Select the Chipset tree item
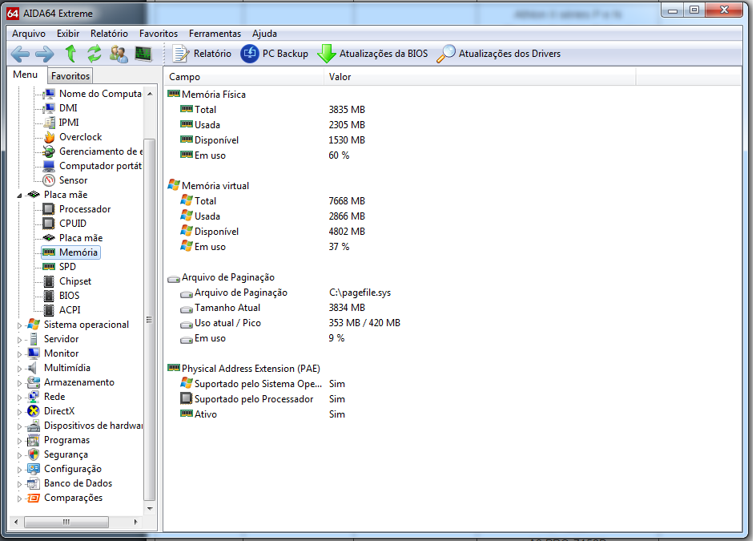The image size is (756, 541). click(x=67, y=281)
